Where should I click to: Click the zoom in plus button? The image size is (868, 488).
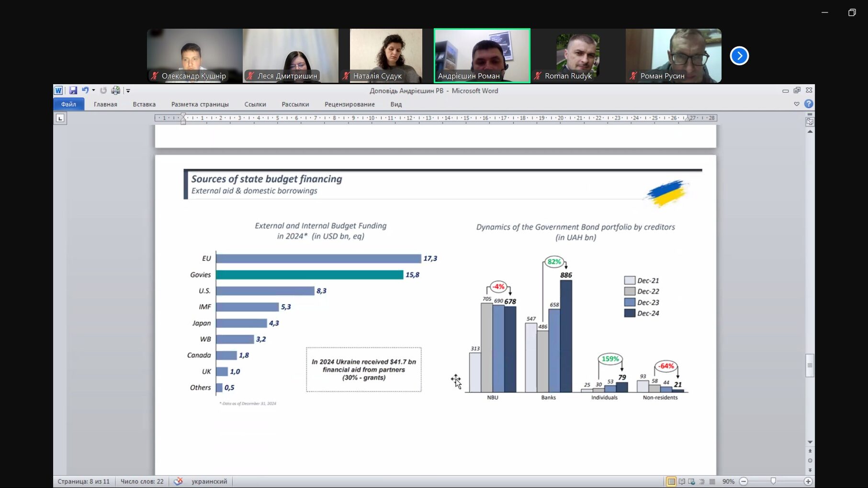click(x=808, y=481)
